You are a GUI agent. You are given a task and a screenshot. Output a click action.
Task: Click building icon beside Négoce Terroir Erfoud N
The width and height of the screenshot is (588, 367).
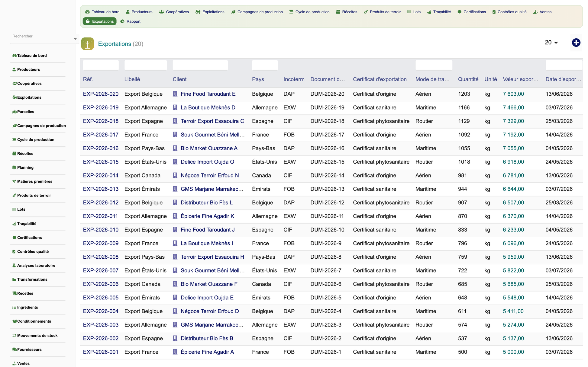[x=175, y=175]
